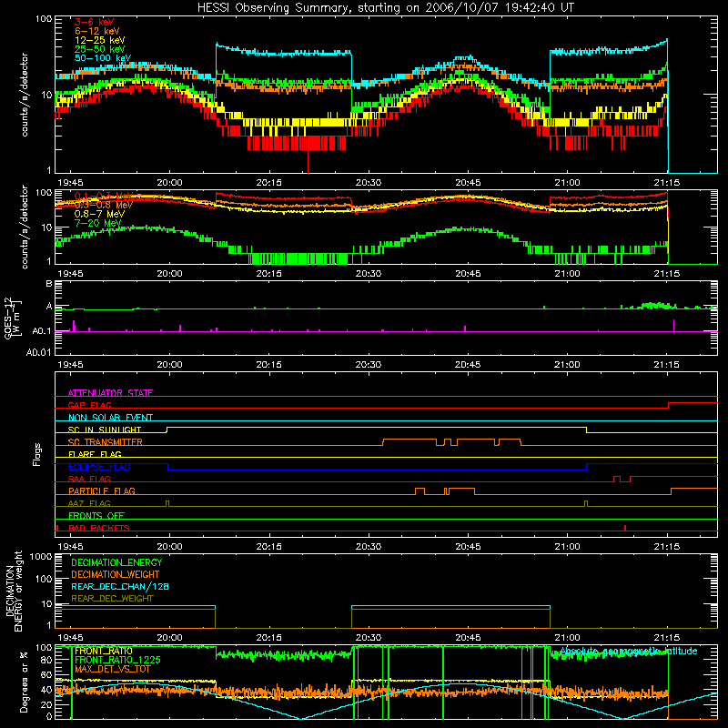Select the orange MAX_DET_VS_TOT legend label
Screen dimensions: 728x728
(112, 669)
